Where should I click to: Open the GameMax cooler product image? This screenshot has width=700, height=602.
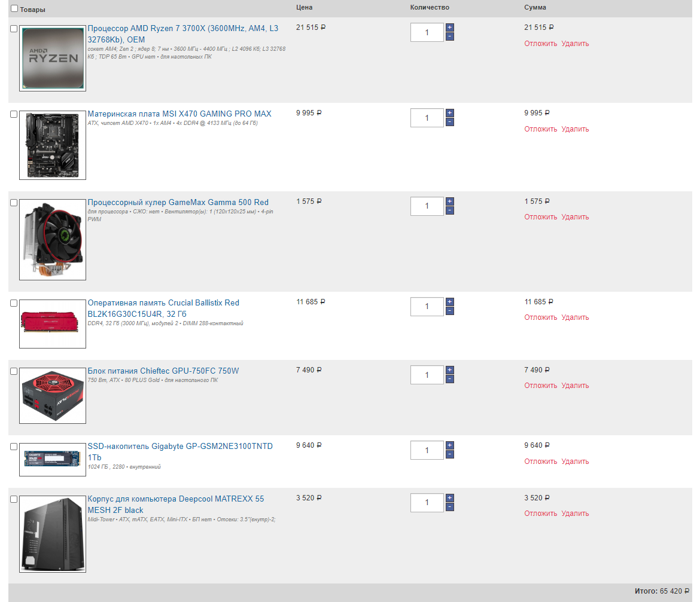[53, 240]
